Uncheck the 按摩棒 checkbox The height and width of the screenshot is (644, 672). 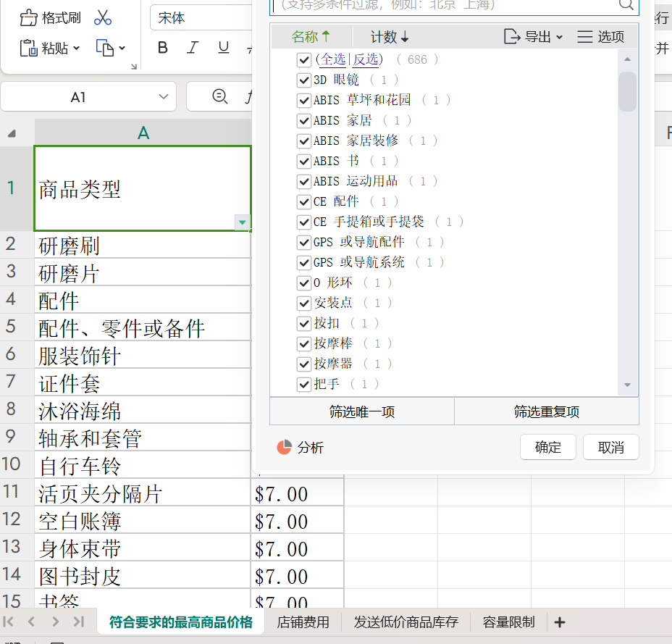[304, 343]
